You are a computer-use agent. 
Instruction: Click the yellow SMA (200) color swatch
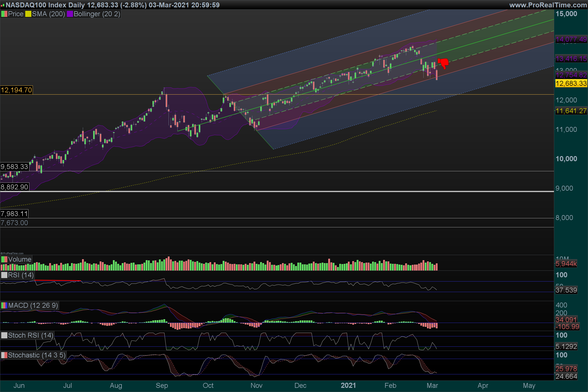(28, 14)
